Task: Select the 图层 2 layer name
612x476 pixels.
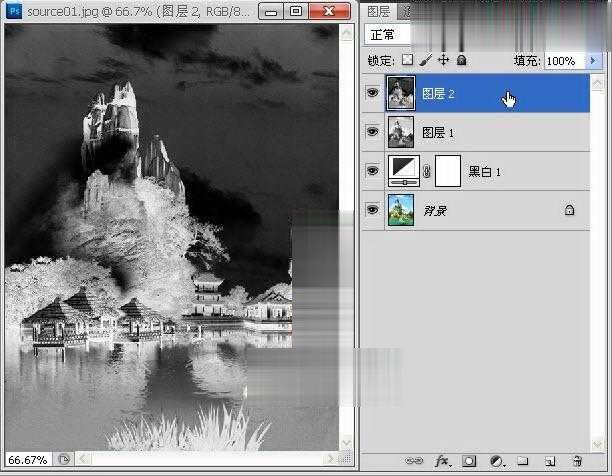Action: tap(438, 94)
